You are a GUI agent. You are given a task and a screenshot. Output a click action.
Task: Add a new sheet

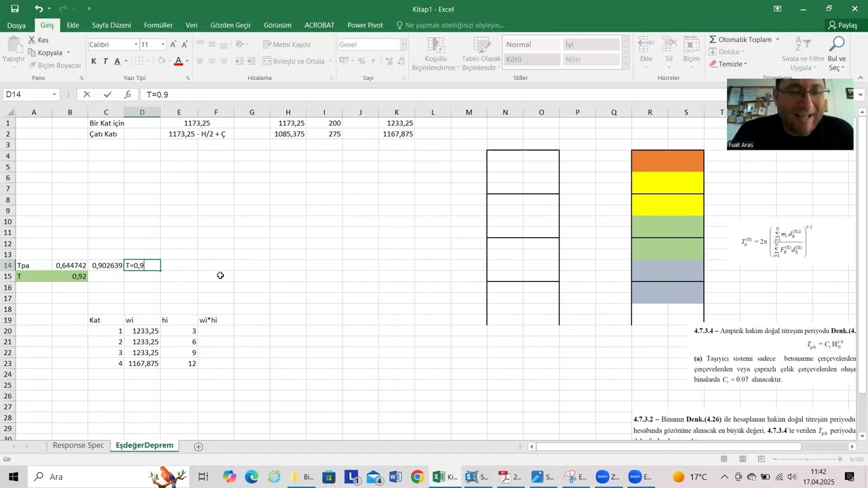199,446
